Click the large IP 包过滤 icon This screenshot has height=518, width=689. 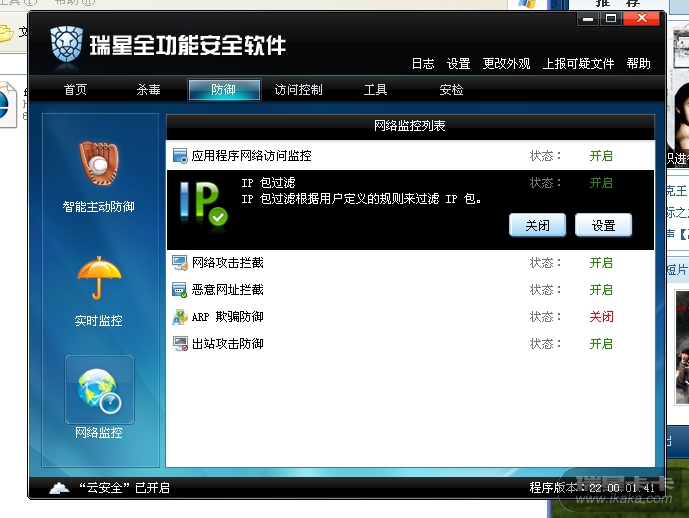pos(203,203)
